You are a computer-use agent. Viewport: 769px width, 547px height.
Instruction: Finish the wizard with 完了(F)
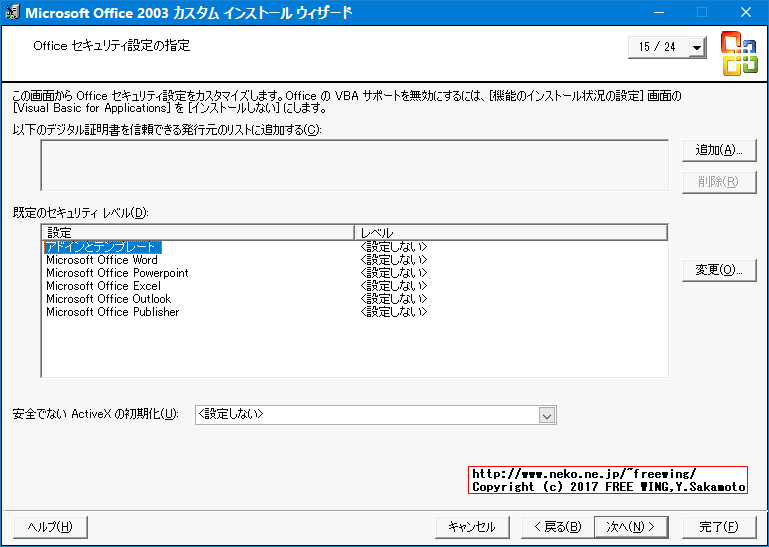pos(719,527)
